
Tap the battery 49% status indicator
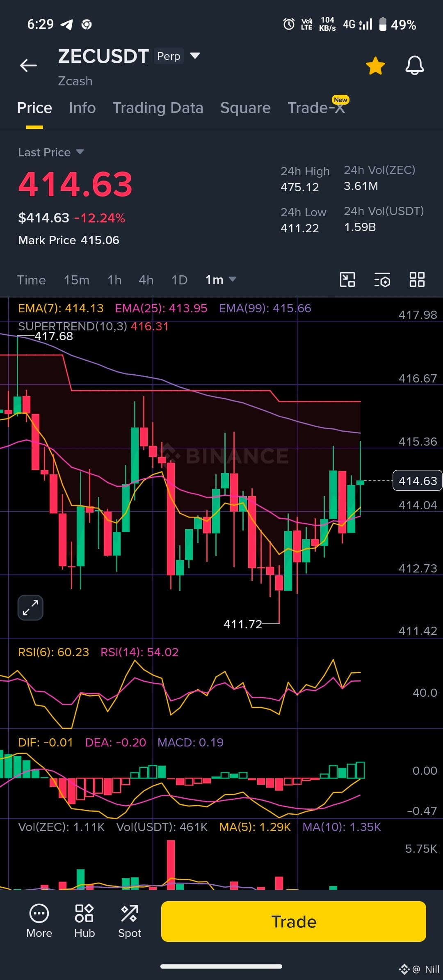(397, 25)
